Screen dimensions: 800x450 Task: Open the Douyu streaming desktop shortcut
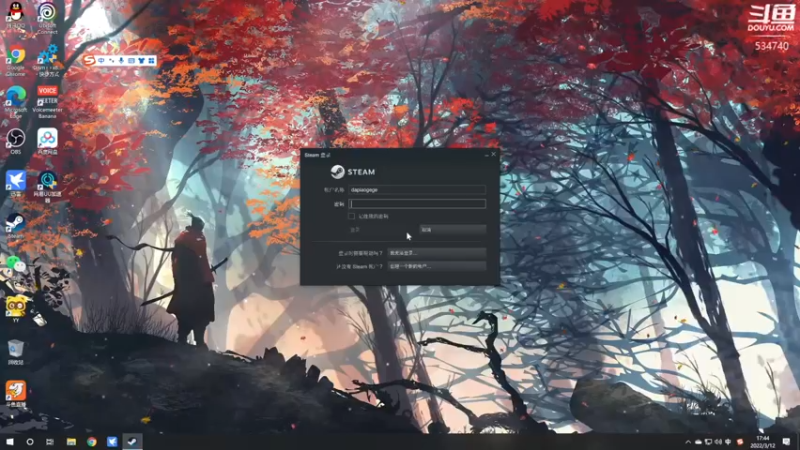click(16, 393)
